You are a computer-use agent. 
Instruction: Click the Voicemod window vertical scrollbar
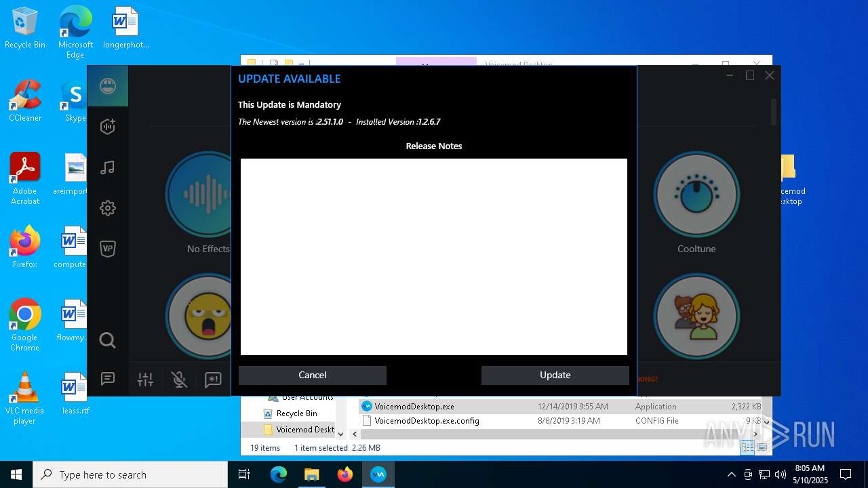pyautogui.click(x=774, y=112)
